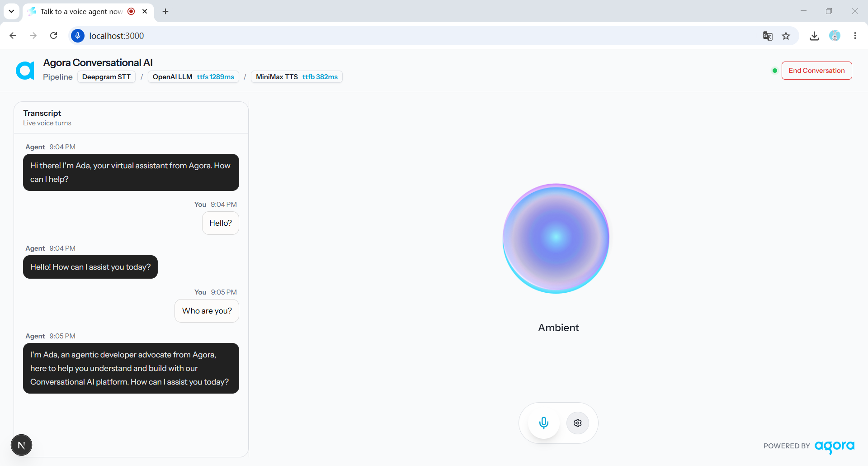Minimize the browser window

click(803, 11)
